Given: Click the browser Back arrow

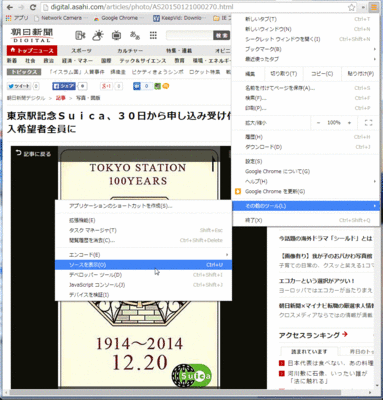Looking at the screenshot, I should tap(10, 7).
